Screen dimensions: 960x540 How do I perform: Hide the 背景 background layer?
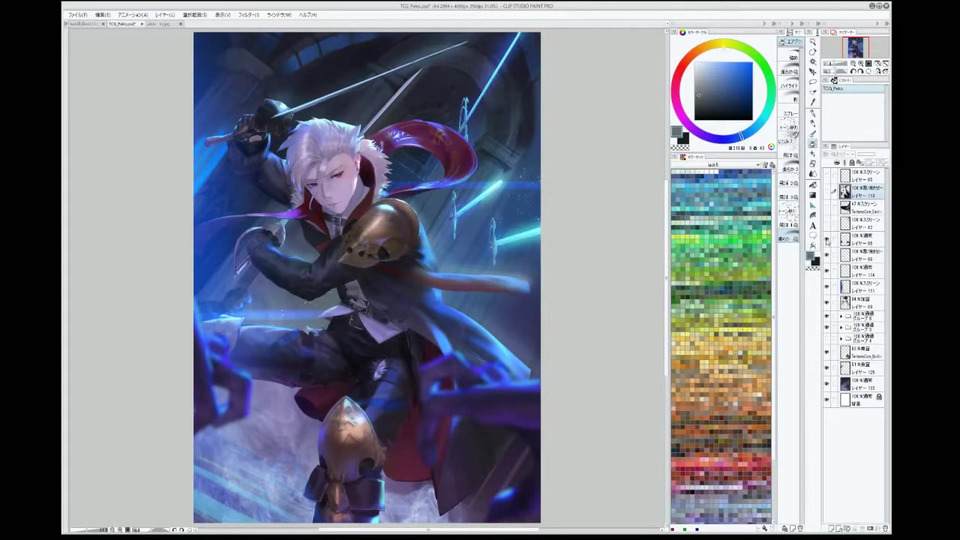[827, 400]
